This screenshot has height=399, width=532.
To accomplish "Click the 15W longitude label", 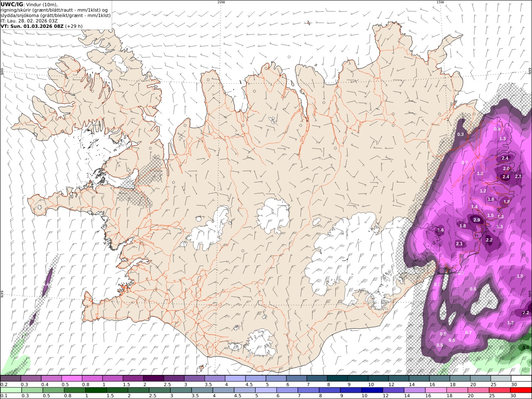I will (x=440, y=2).
